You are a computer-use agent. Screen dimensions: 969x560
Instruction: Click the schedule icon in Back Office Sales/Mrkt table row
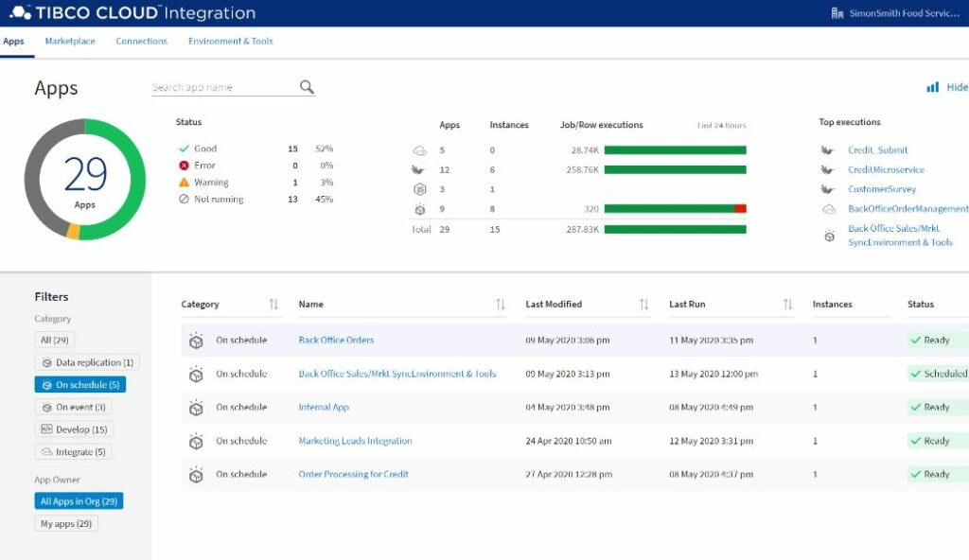[196, 374]
